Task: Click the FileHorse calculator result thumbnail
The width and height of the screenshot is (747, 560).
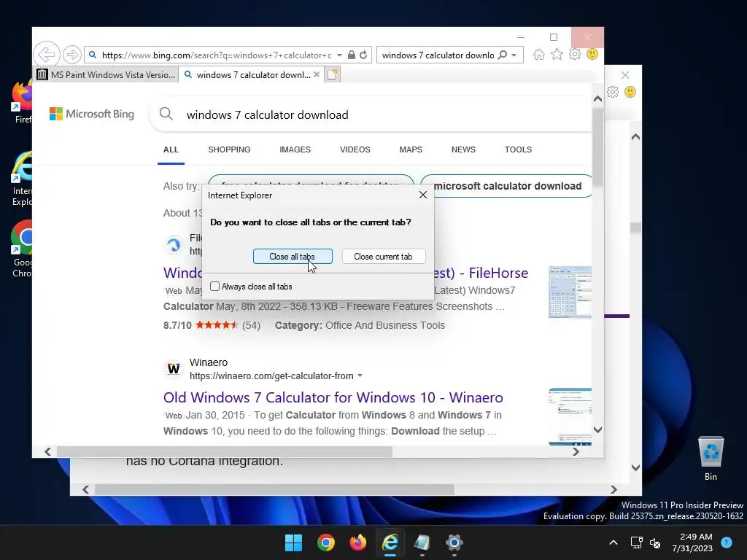Action: tap(570, 292)
